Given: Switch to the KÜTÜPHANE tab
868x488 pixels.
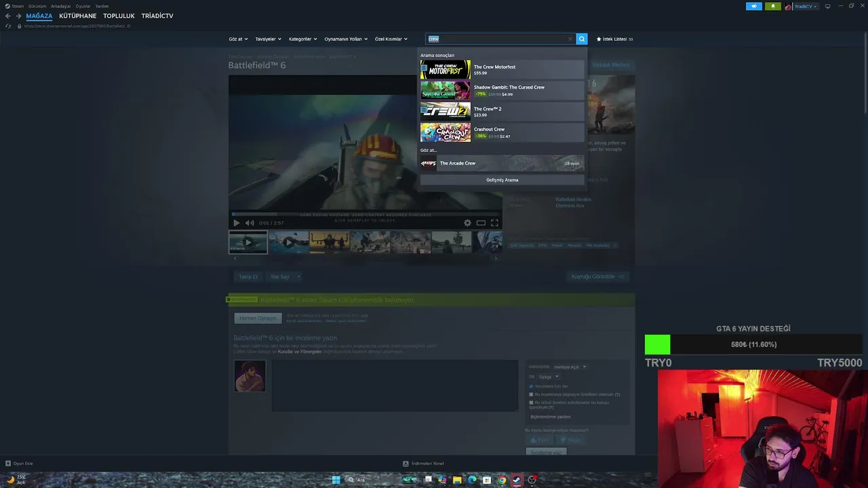Looking at the screenshot, I should 78,16.
